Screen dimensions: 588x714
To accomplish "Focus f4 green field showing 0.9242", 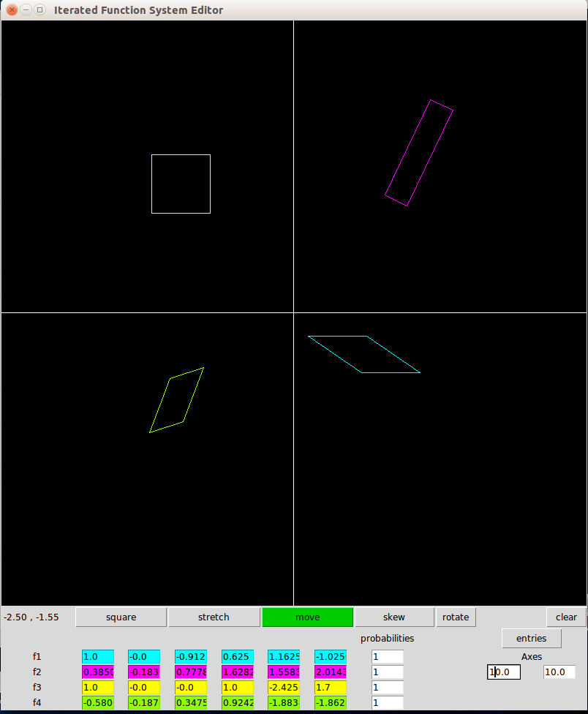I will click(238, 703).
